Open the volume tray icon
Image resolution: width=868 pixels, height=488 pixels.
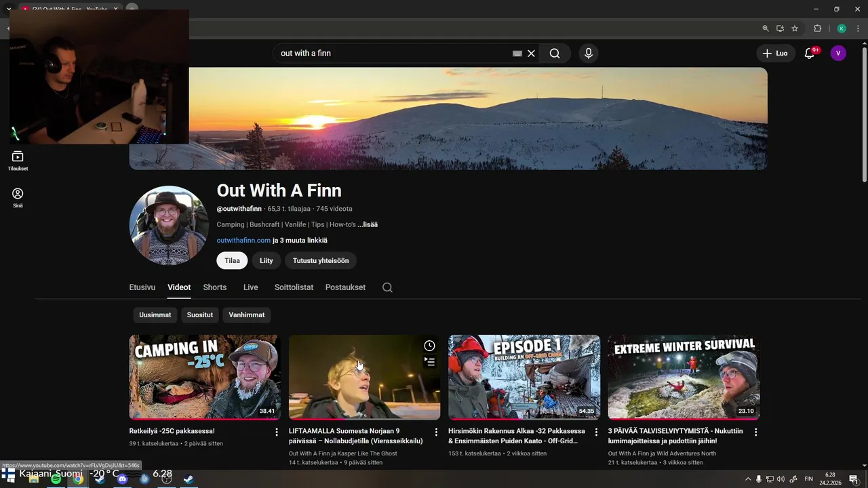[781, 479]
